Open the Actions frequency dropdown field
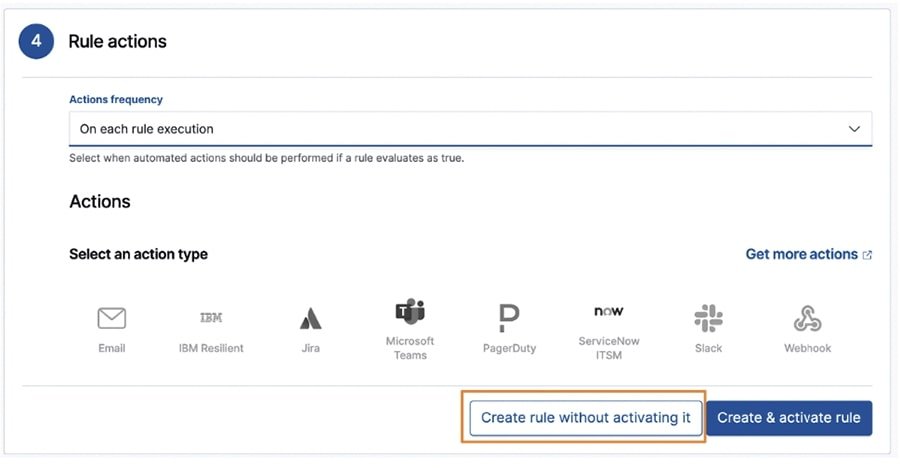This screenshot has height=468, width=900. (460, 129)
